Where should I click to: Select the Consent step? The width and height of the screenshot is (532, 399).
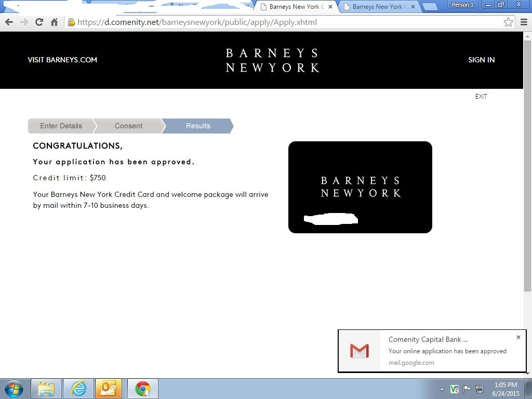(x=129, y=126)
